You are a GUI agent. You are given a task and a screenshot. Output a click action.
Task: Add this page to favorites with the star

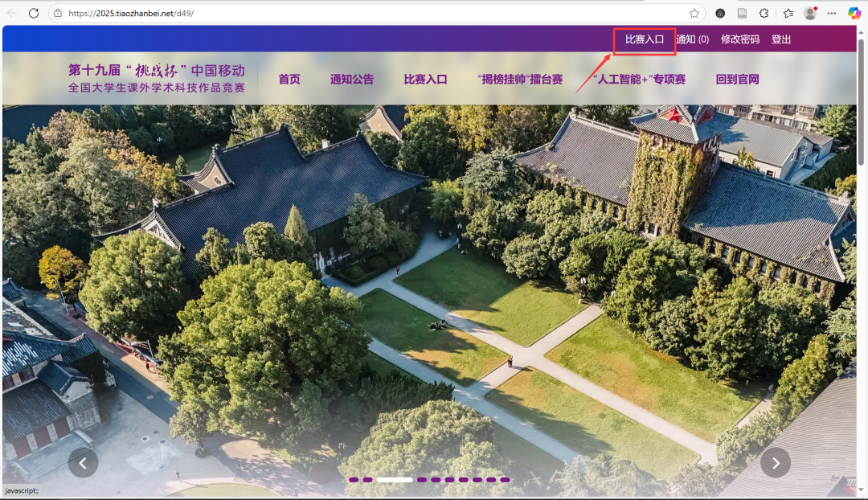(x=694, y=14)
